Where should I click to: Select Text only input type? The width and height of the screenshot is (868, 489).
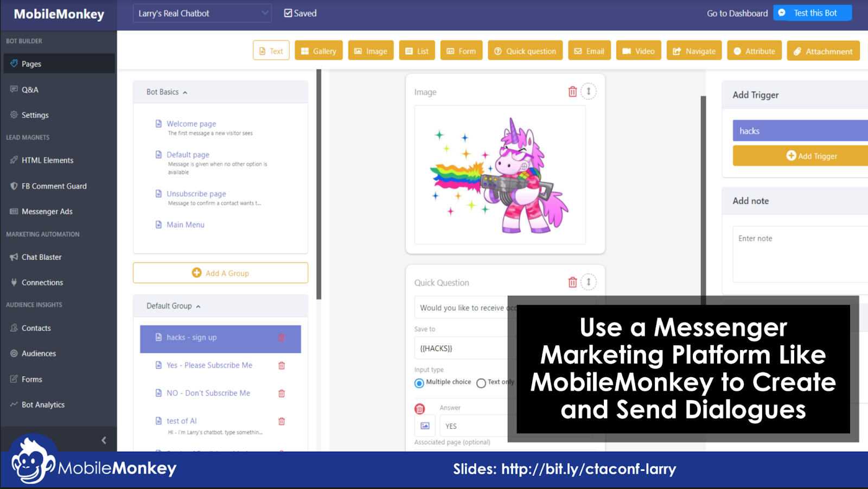pyautogui.click(x=481, y=383)
